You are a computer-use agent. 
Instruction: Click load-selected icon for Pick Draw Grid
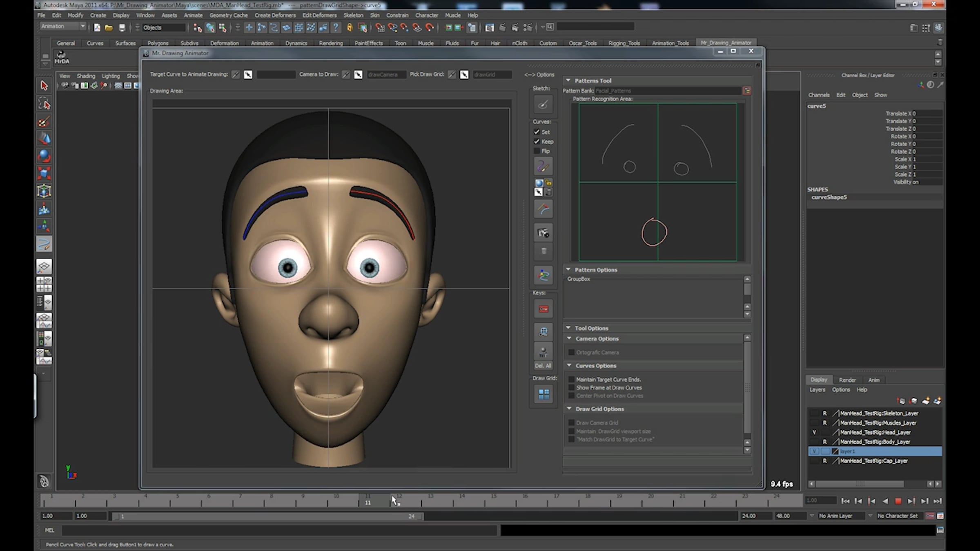pos(464,74)
